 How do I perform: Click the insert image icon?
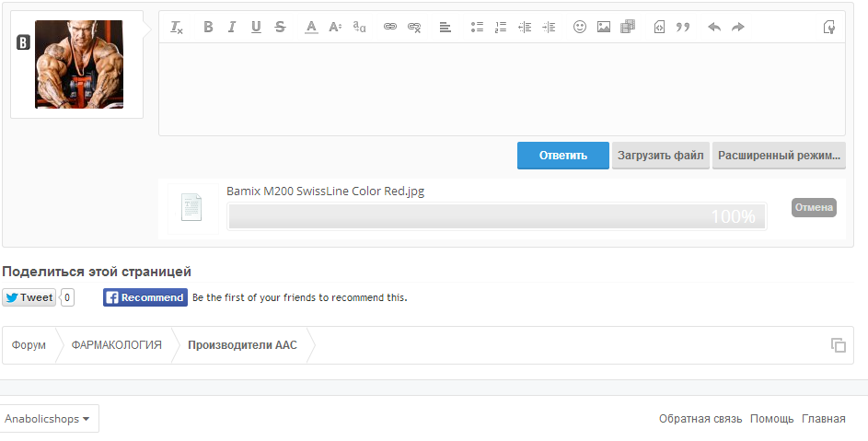pos(604,28)
